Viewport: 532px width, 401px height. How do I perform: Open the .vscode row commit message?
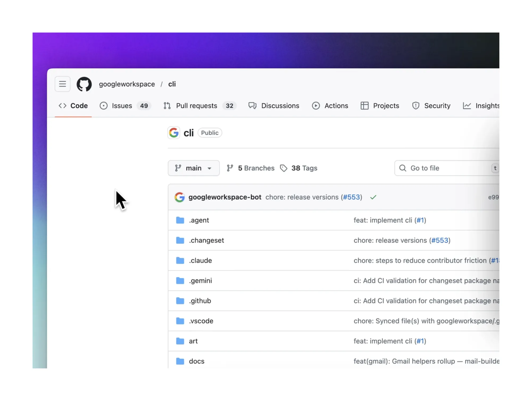(x=426, y=321)
